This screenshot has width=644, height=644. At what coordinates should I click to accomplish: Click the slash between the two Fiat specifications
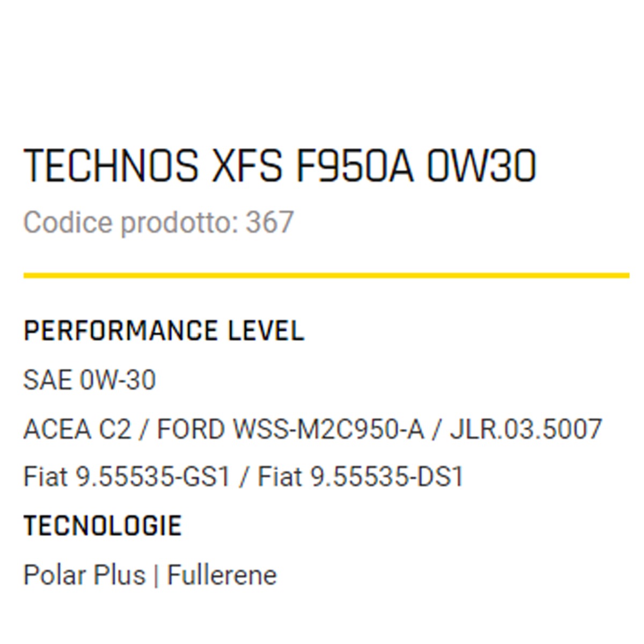click(x=244, y=477)
